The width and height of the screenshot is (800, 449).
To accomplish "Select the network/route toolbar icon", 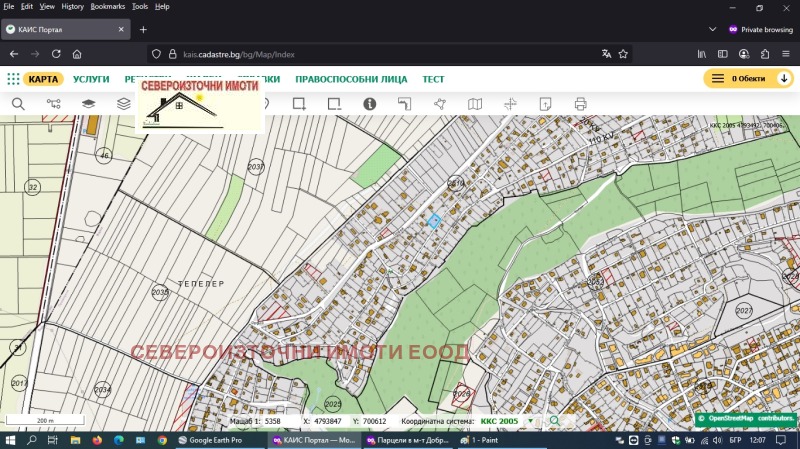I will pos(54,104).
